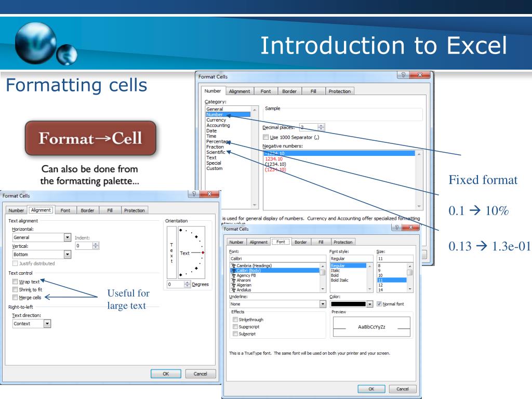This screenshot has height=399, width=532.
Task: Open the Protection tab in the Number dialog
Action: click(340, 91)
